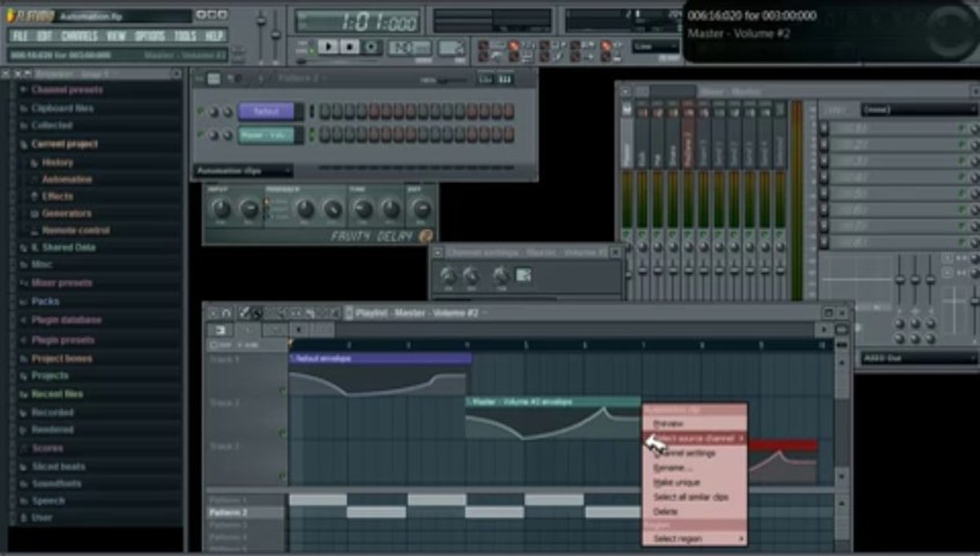Open Automation under Current project
Viewport: 980px width, 556px height.
coord(66,179)
